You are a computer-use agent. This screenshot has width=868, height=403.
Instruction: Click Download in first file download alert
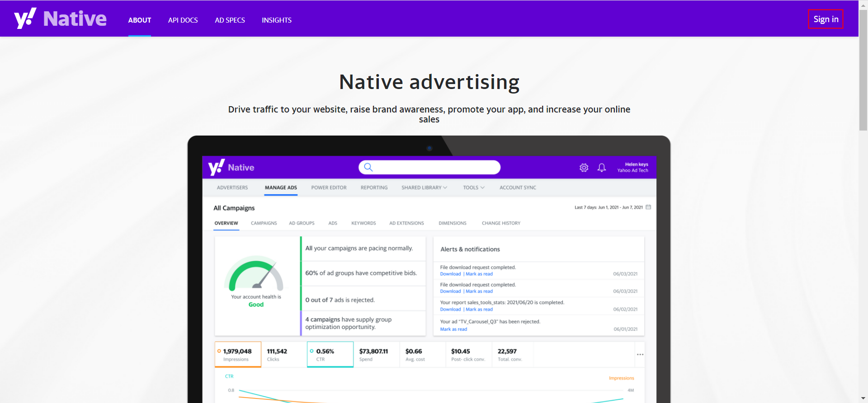(x=450, y=274)
